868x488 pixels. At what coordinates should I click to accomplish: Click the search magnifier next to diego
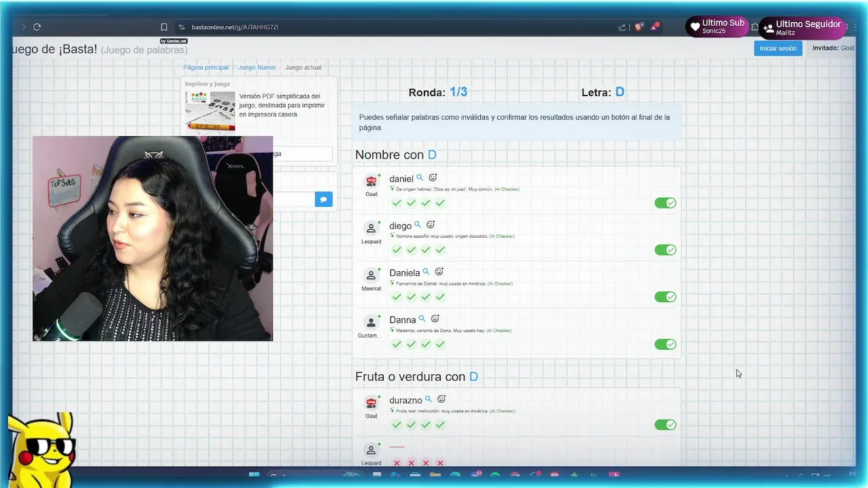coord(418,224)
